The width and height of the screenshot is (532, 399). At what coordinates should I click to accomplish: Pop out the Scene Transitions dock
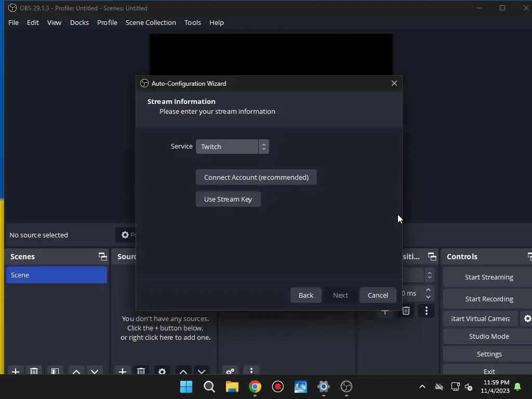pyautogui.click(x=432, y=257)
